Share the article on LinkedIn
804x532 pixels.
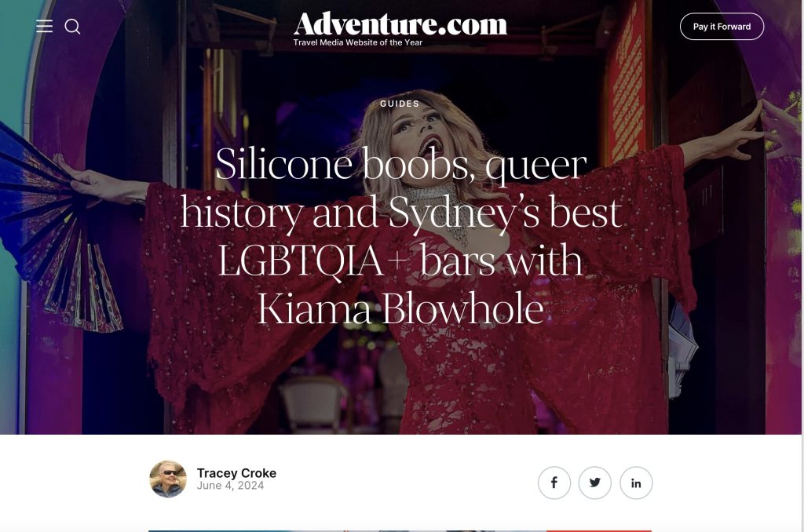pos(636,483)
